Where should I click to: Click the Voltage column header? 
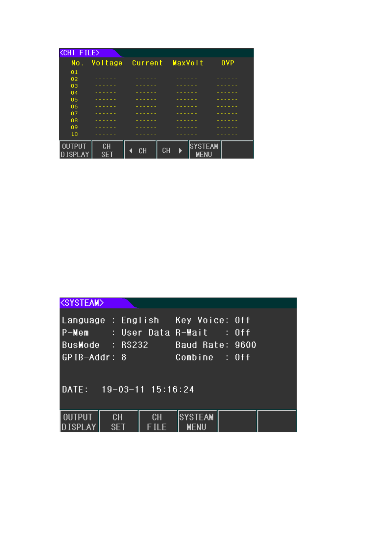107,63
